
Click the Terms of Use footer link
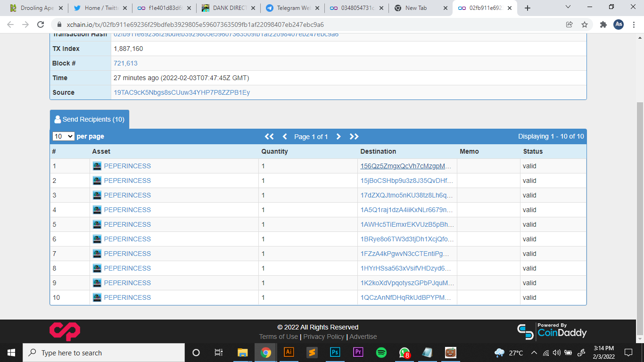279,337
